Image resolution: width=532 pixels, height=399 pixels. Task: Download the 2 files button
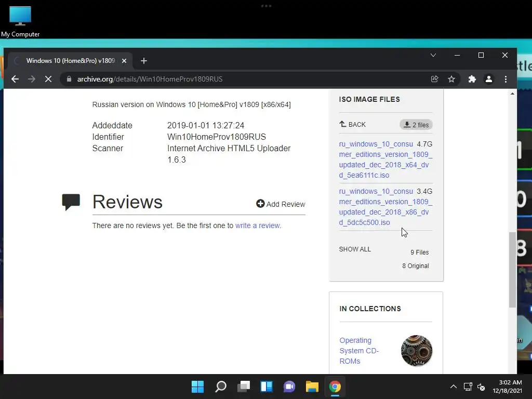pos(416,125)
